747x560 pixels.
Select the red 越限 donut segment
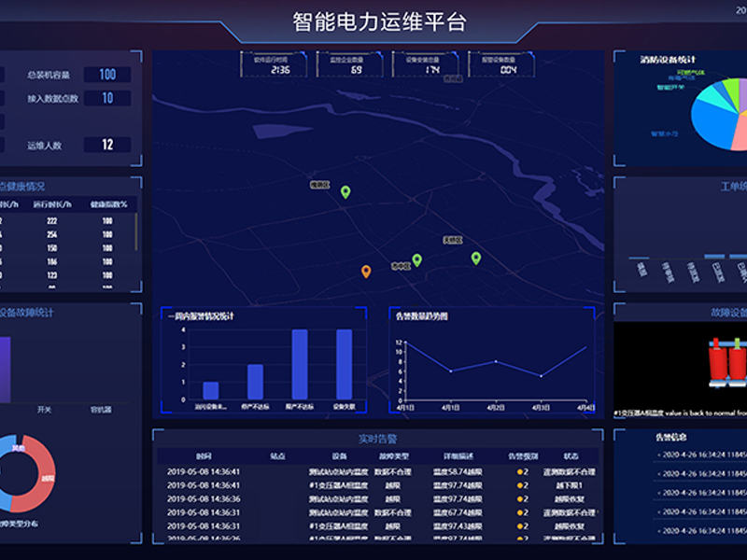coord(40,476)
